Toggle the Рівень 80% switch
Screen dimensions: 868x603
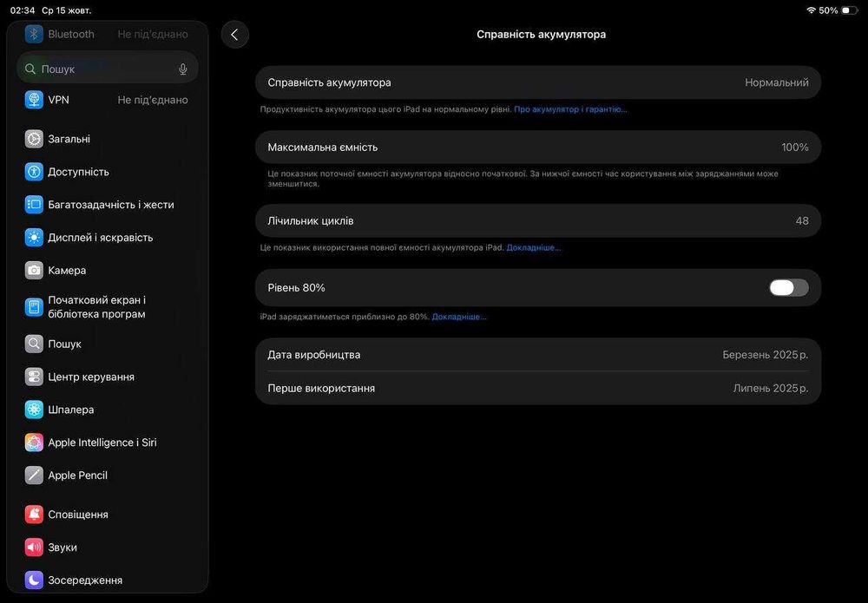(x=788, y=288)
